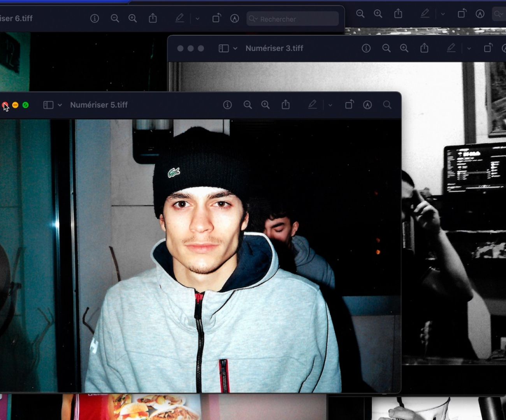Zoom in on the Numériser 5.tiff image
The width and height of the screenshot is (506, 420).
point(265,105)
